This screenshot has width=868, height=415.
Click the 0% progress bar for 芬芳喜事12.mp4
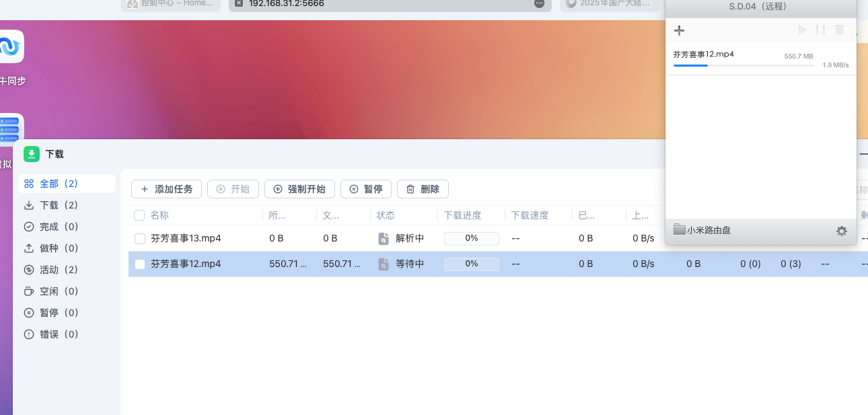[471, 264]
